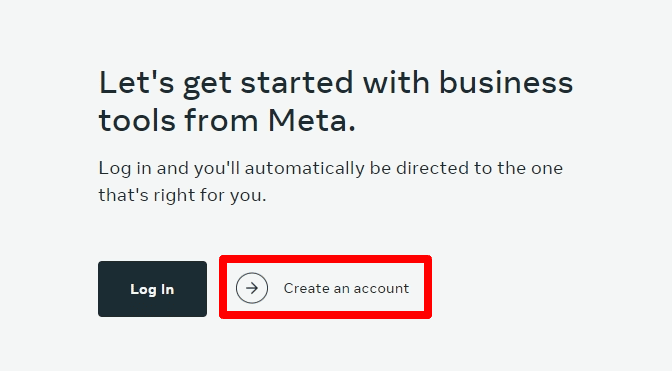Click the arrow inside the circle outline

[x=252, y=288]
